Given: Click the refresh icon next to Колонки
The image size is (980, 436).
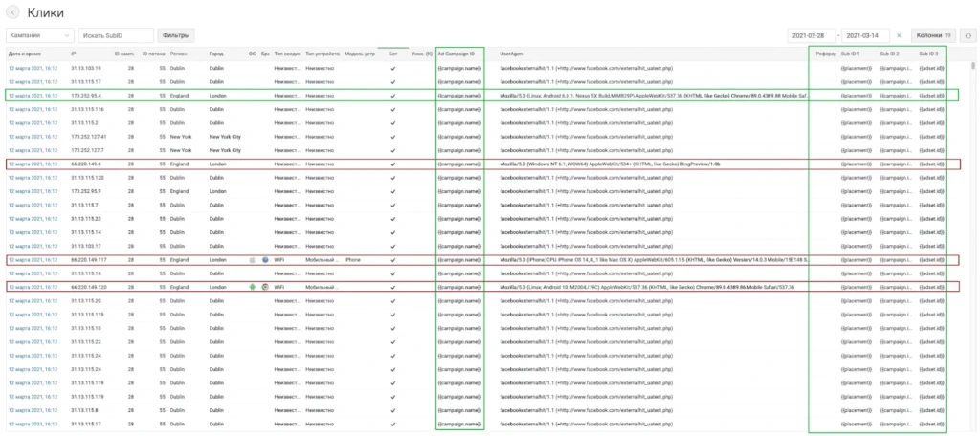Looking at the screenshot, I should (x=968, y=35).
